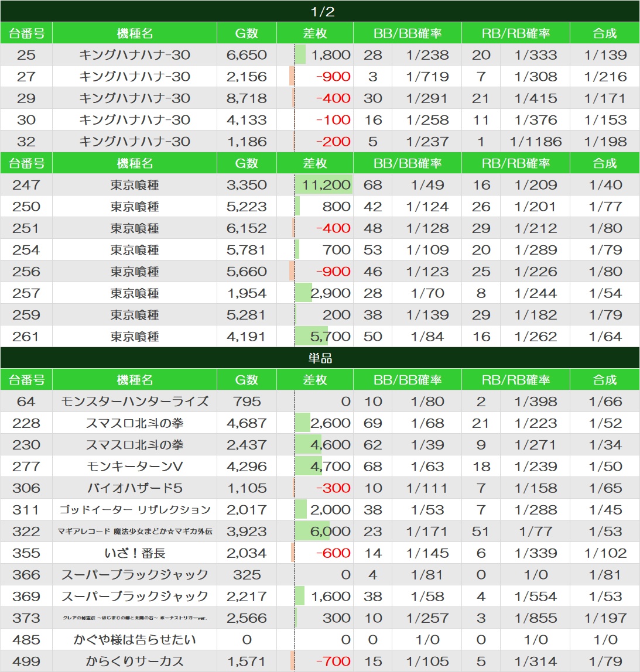Click マギアレコード machine name in row 322
640x672 pixels.
tap(135, 532)
